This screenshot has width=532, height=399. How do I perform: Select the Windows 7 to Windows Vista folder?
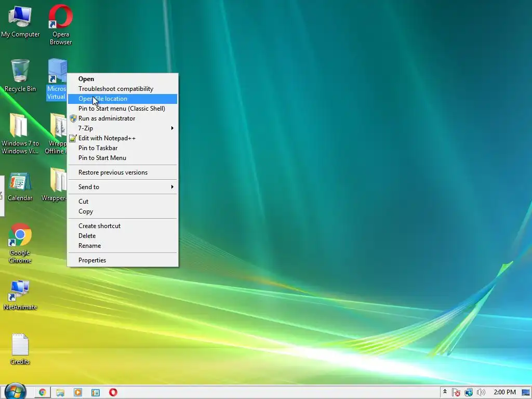coord(20,134)
